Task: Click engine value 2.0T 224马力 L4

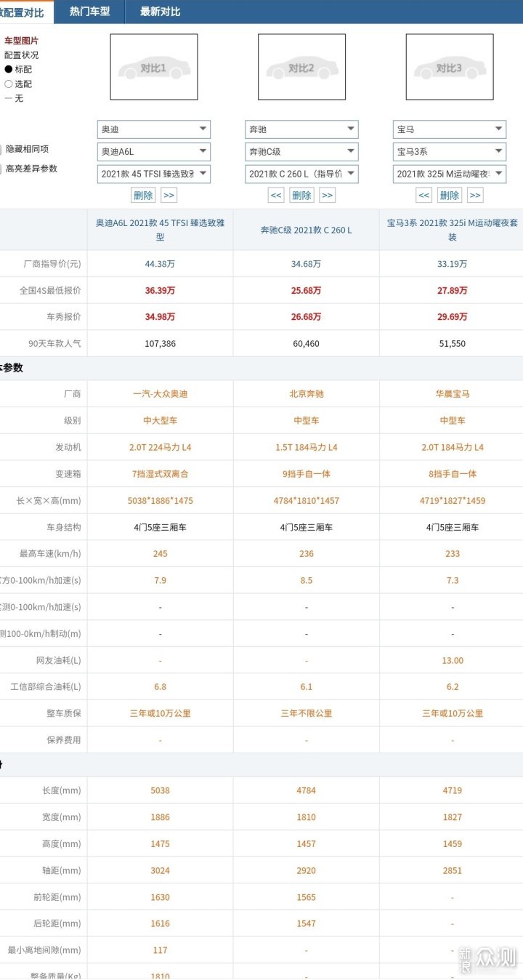Action: click(x=160, y=447)
